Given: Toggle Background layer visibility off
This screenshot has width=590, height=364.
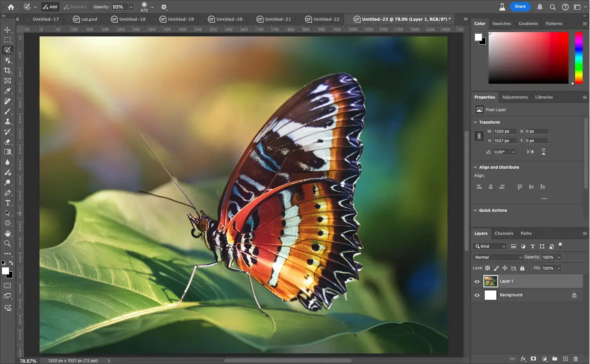Looking at the screenshot, I should coord(477,295).
